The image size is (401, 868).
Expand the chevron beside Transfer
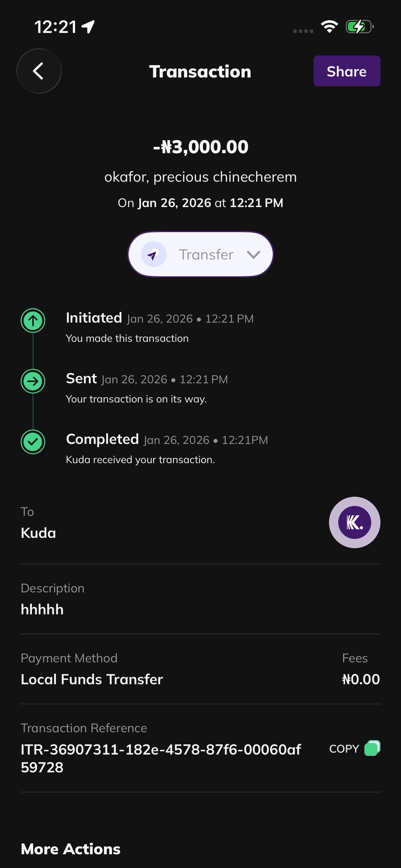click(254, 254)
